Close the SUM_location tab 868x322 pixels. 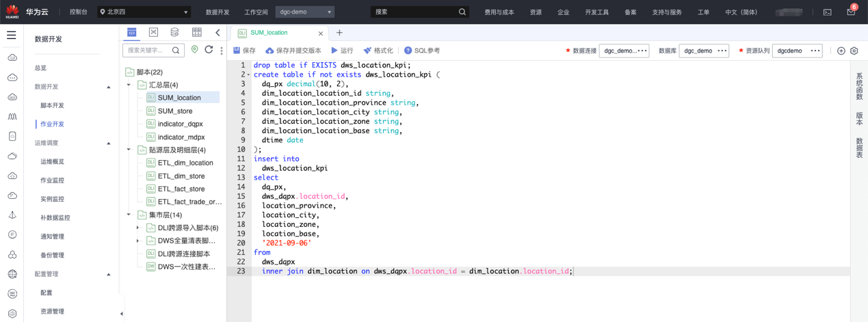(x=321, y=33)
